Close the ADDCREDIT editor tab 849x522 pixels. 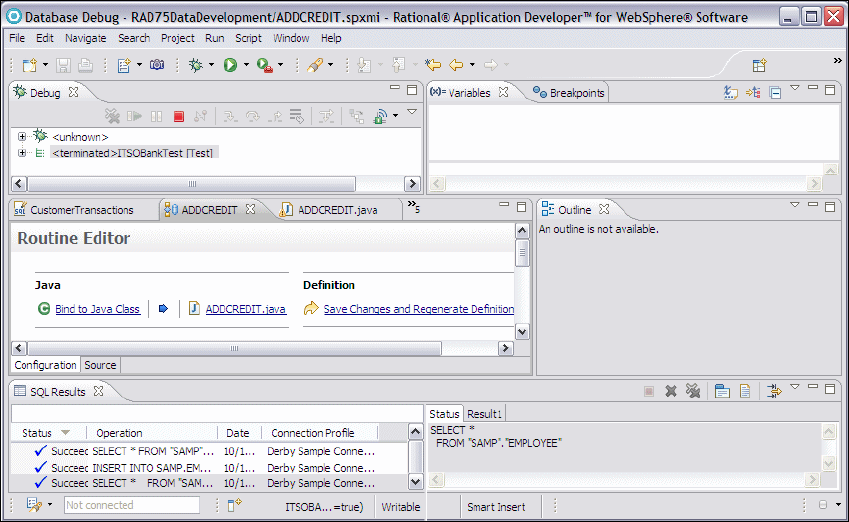coord(250,209)
